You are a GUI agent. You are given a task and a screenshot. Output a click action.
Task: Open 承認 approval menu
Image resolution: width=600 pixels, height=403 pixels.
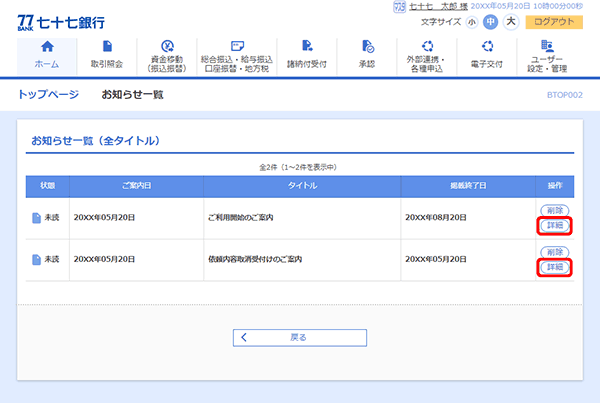[367, 55]
